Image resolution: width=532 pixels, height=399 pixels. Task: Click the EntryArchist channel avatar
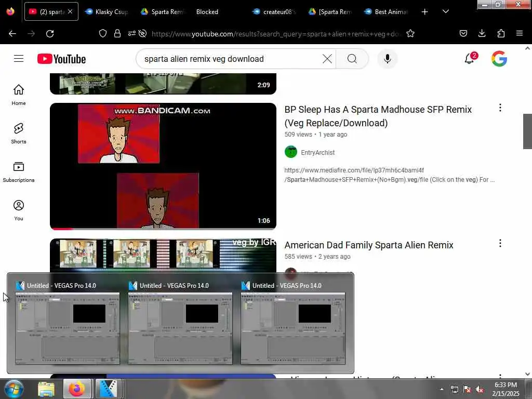coord(291,152)
